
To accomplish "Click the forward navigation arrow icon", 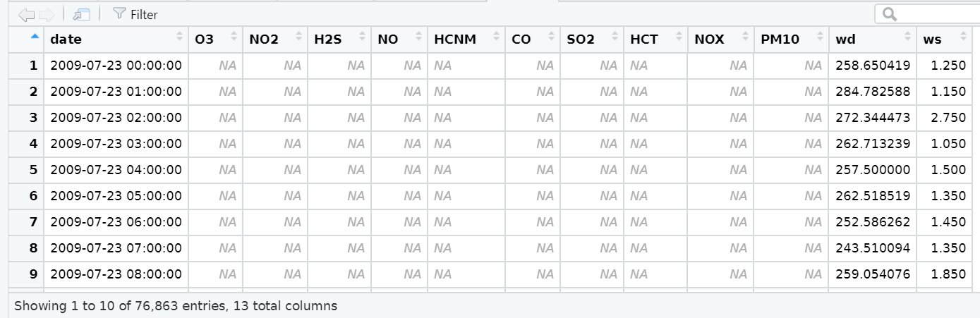I will point(47,14).
